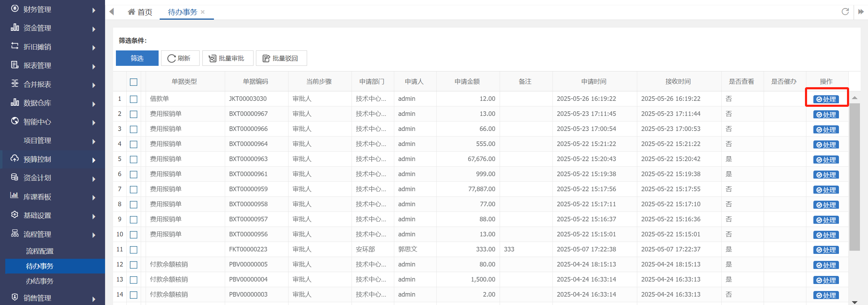
Task: Check the box for row JKT00003030
Action: 133,99
